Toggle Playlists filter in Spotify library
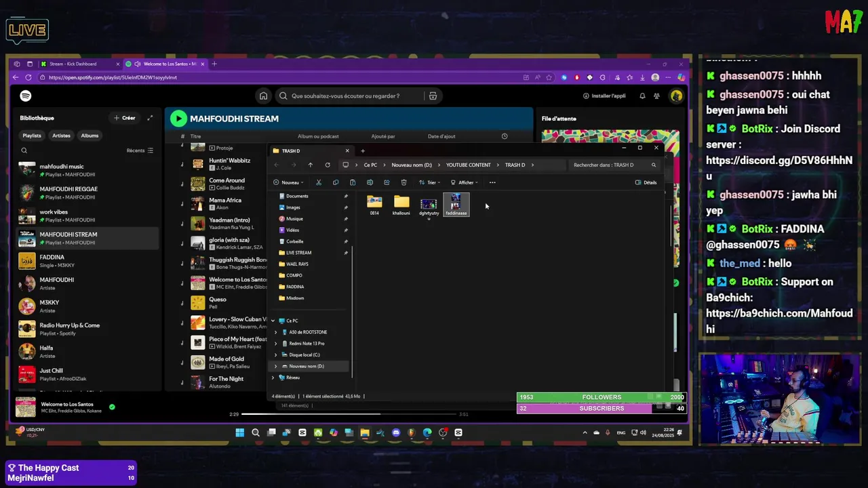This screenshot has height=488, width=868. click(32, 136)
